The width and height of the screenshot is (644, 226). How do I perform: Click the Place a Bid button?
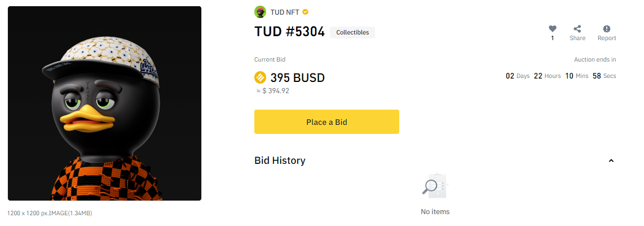pos(327,122)
